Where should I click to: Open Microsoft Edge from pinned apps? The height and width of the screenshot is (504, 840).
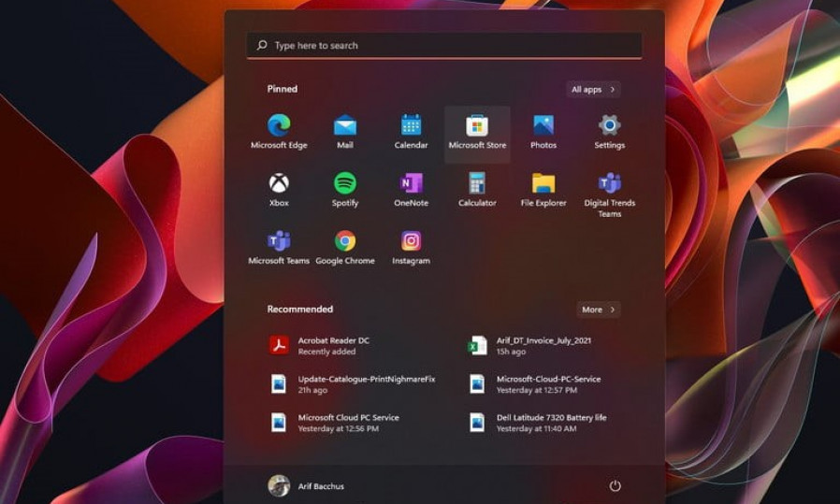(279, 133)
